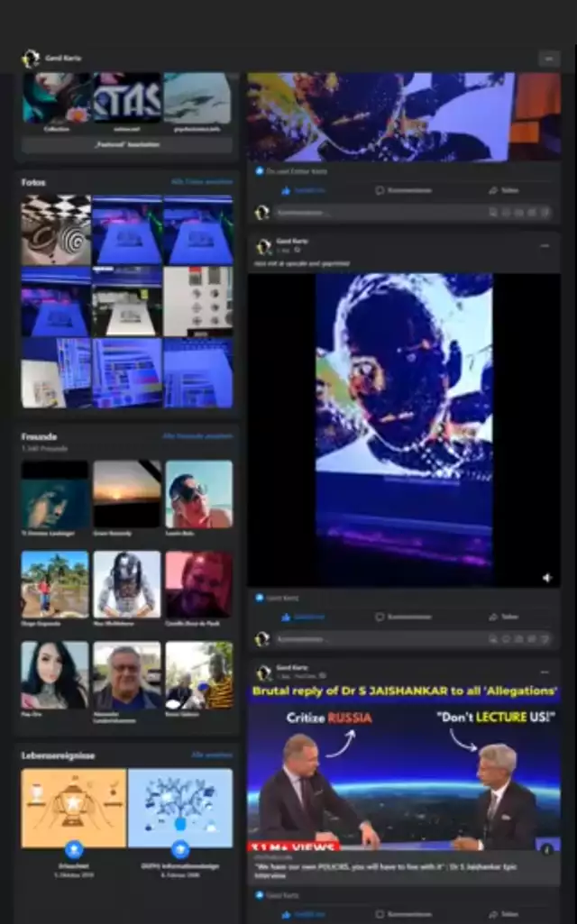This screenshot has width=577, height=924.
Task: Click the wide button below the featured collection
Action: (x=127, y=144)
